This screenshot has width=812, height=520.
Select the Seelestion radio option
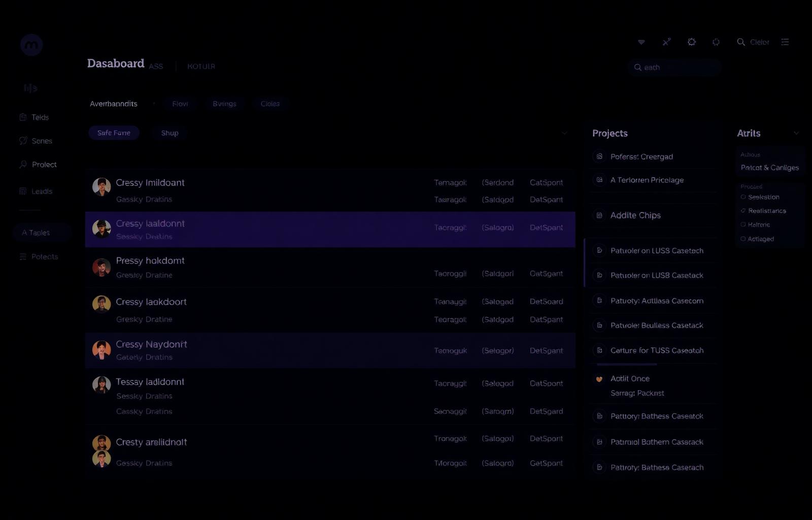[743, 197]
